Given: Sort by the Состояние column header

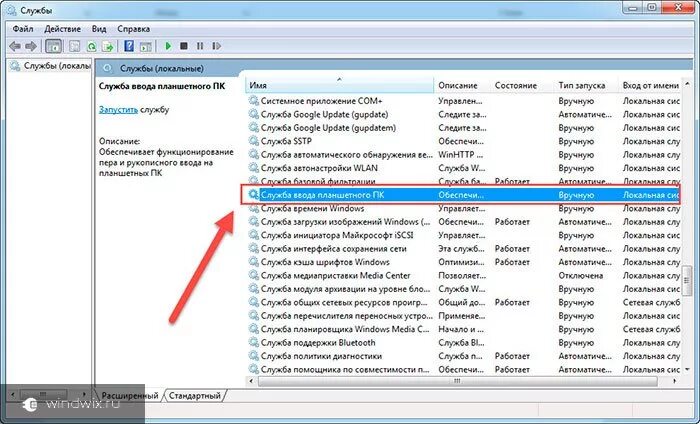Looking at the screenshot, I should pyautogui.click(x=523, y=85).
